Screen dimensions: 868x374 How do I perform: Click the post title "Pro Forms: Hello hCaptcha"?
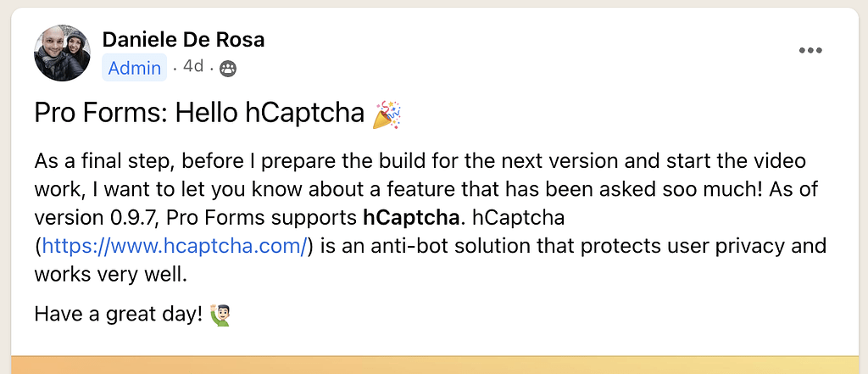(199, 114)
